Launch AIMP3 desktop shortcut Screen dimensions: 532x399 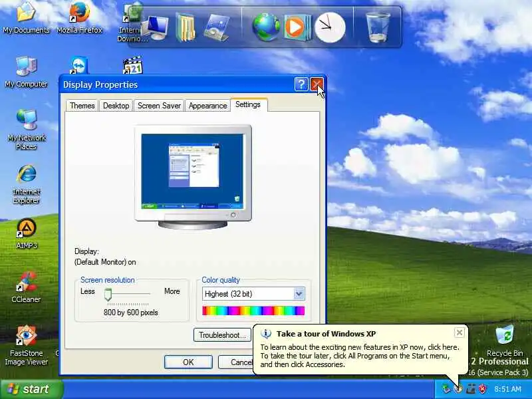(x=27, y=233)
